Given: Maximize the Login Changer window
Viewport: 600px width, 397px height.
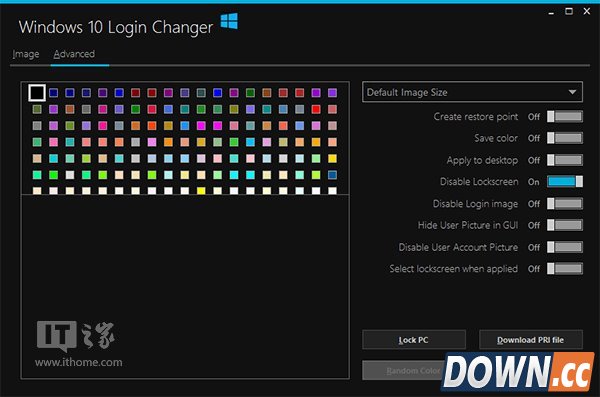Looking at the screenshot, I should pos(569,11).
